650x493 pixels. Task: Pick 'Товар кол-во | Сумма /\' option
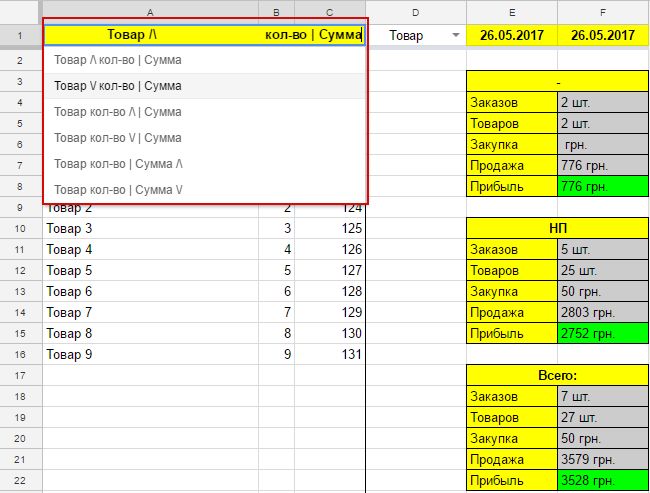click(206, 164)
